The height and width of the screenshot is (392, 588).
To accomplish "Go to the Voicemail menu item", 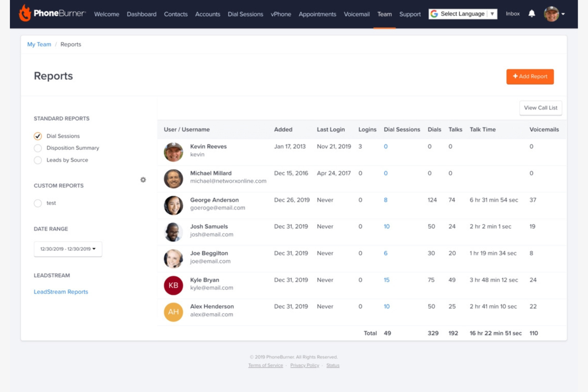I will [x=356, y=14].
